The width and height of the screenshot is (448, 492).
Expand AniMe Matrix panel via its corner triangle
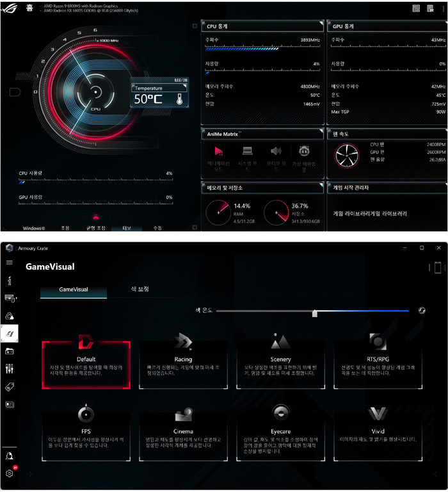[x=321, y=131]
